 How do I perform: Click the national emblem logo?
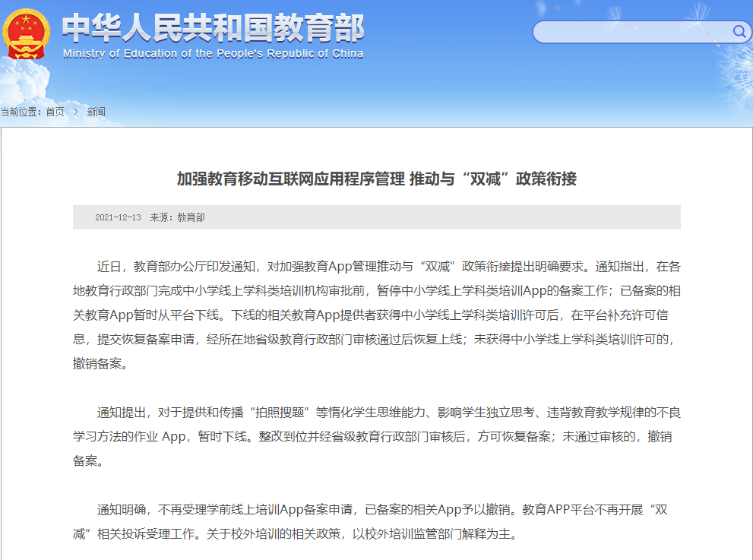[26, 33]
